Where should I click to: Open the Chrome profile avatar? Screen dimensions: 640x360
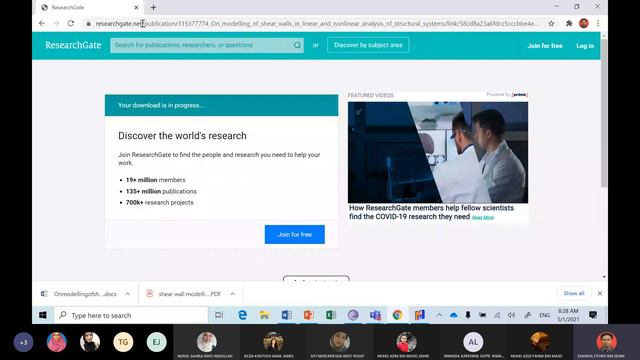[x=584, y=23]
